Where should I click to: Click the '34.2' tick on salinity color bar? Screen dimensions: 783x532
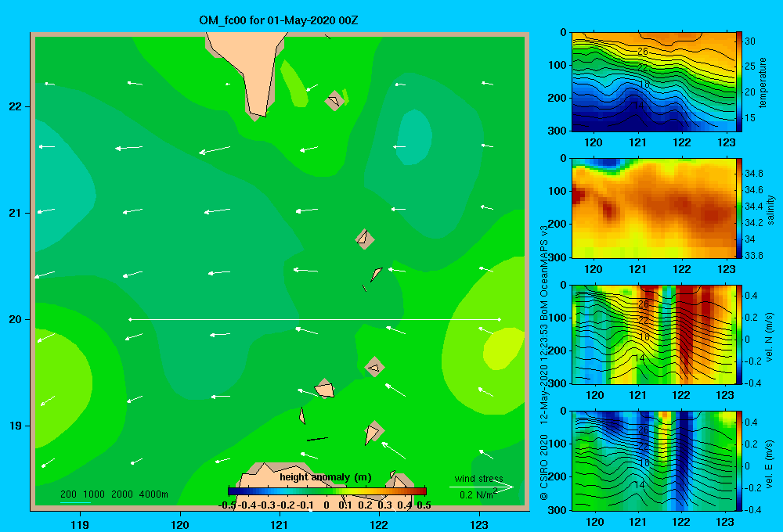coord(753,223)
